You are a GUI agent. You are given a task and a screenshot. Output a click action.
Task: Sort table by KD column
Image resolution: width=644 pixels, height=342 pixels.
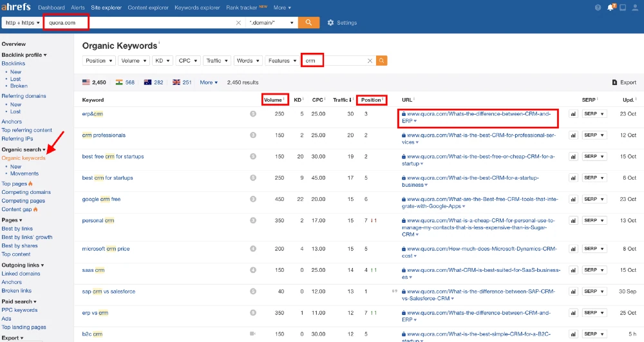click(298, 100)
